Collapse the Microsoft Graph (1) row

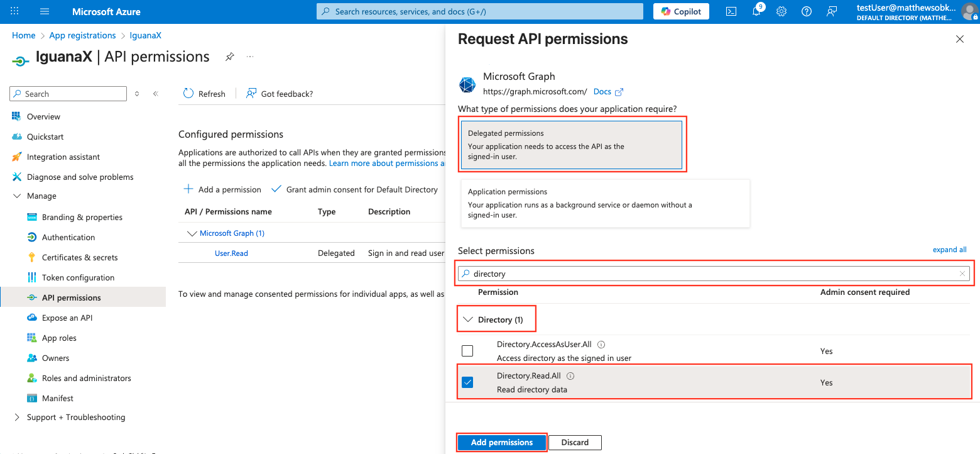(192, 233)
